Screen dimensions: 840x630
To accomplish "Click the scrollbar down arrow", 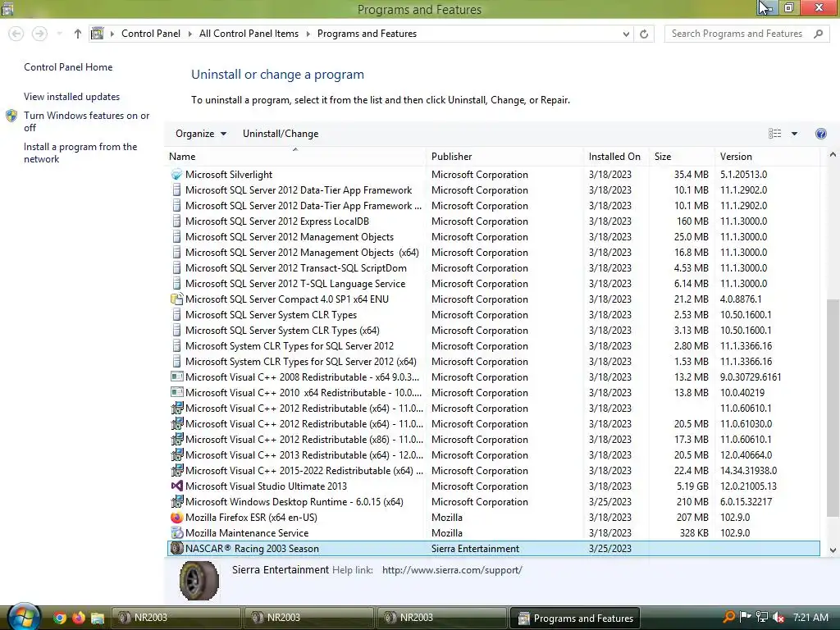I will click(x=833, y=550).
